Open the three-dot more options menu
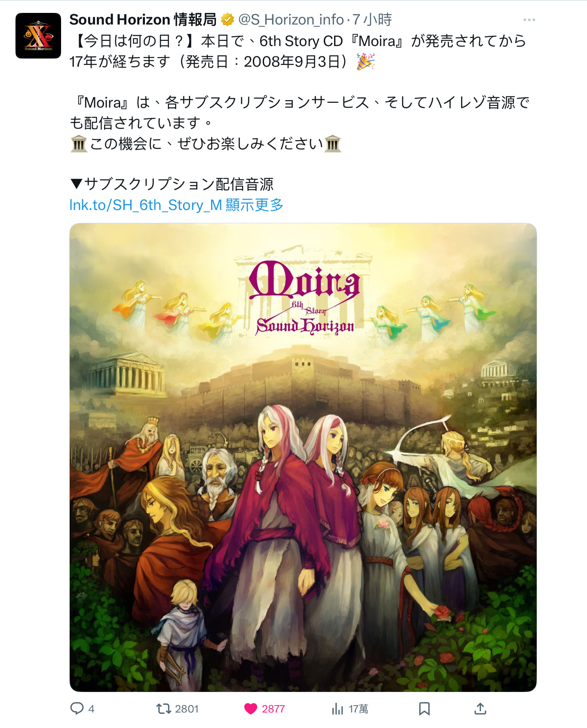This screenshot has width=587, height=728. coord(529,20)
